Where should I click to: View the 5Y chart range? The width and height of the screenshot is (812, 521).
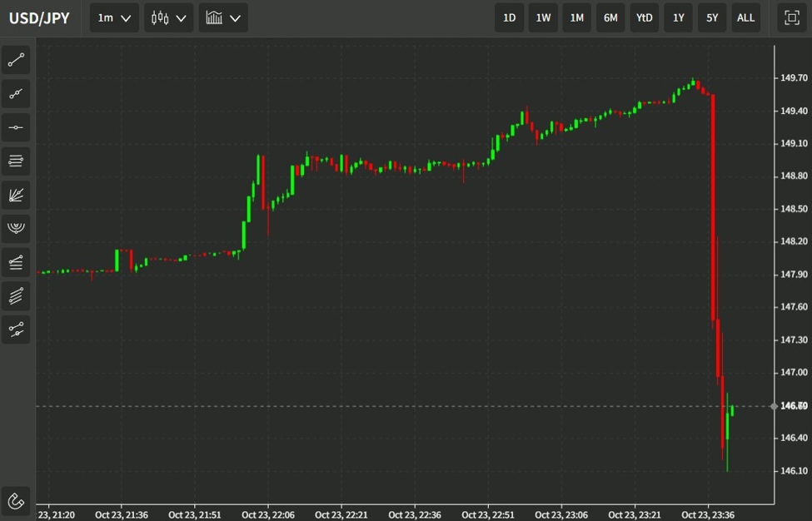click(711, 17)
